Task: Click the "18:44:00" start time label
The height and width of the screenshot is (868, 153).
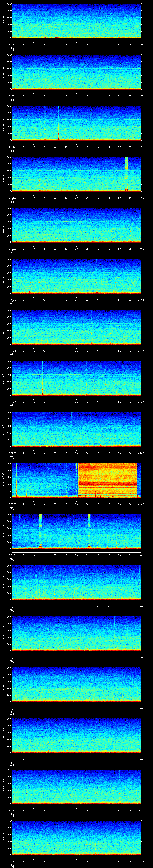Action: coord(12,44)
